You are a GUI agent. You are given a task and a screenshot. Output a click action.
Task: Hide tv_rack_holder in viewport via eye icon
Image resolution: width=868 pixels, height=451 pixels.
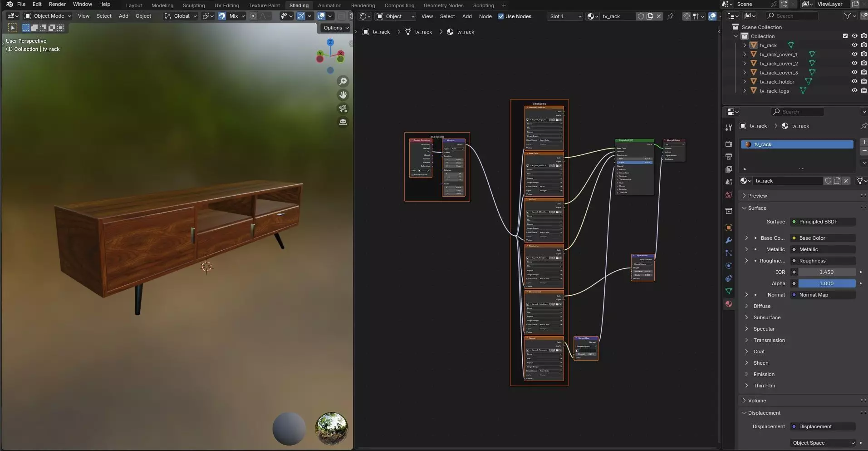[x=854, y=82]
